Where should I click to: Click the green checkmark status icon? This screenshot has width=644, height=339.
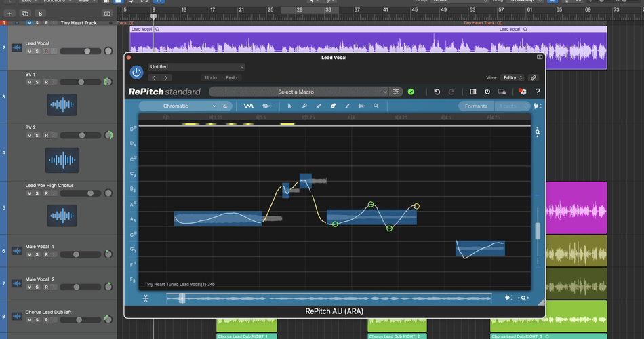click(411, 92)
